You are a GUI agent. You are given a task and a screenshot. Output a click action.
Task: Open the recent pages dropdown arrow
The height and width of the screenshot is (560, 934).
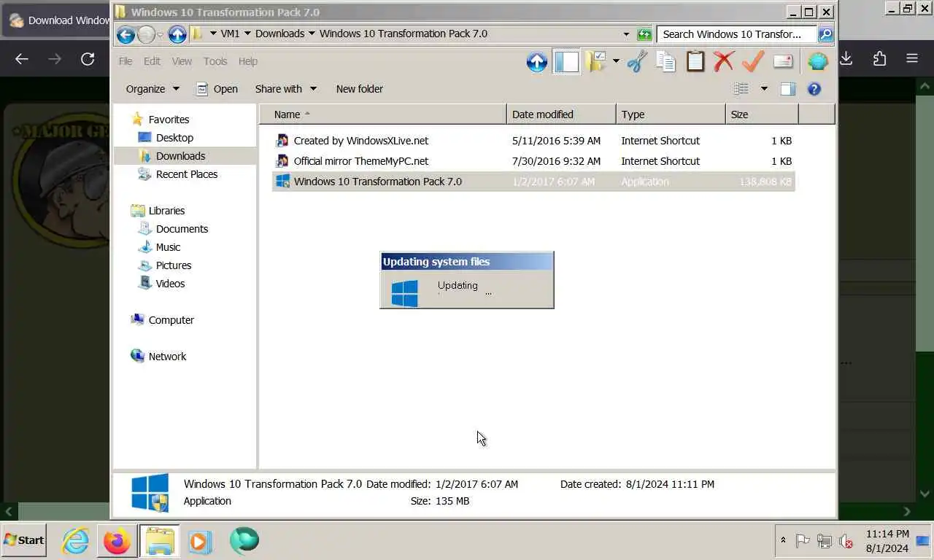click(x=160, y=34)
